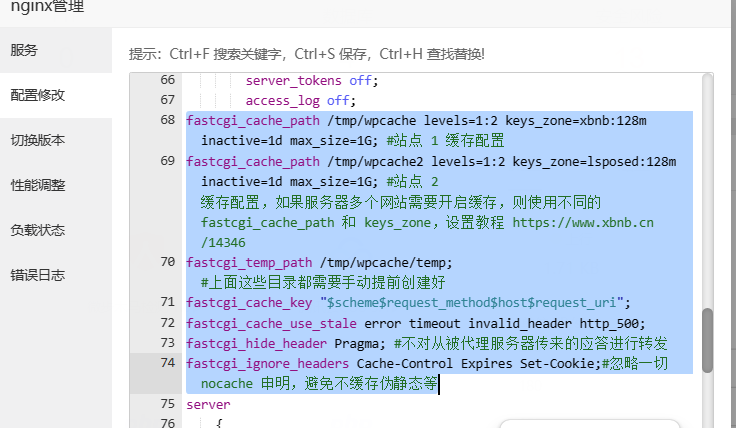Click the fastcgi_cache_use_stale directive line
The width and height of the screenshot is (736, 428).
click(x=415, y=323)
